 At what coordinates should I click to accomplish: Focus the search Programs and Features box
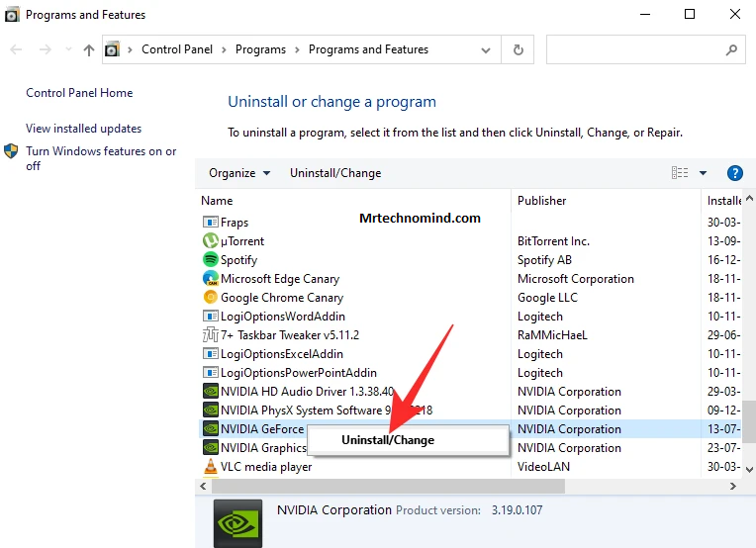point(645,49)
